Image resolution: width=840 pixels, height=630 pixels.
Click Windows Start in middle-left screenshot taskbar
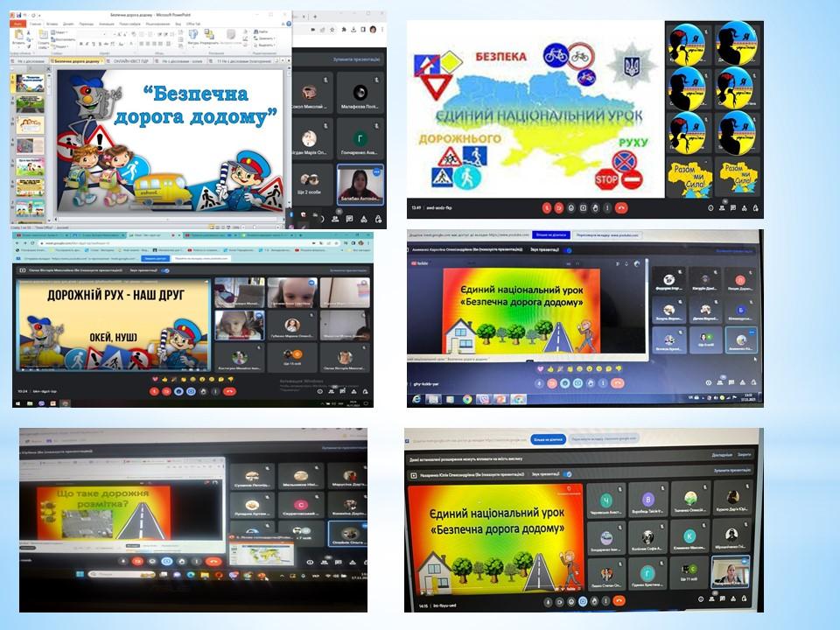tap(17, 403)
